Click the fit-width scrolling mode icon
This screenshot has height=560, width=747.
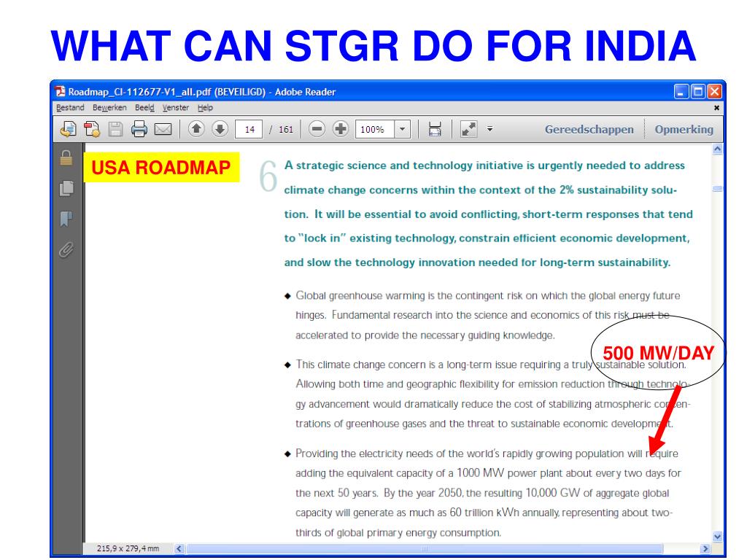(x=435, y=129)
